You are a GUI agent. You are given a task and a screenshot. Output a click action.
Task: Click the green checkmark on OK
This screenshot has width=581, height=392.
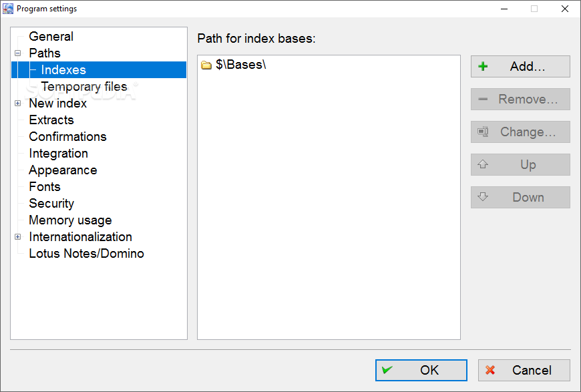coord(387,370)
